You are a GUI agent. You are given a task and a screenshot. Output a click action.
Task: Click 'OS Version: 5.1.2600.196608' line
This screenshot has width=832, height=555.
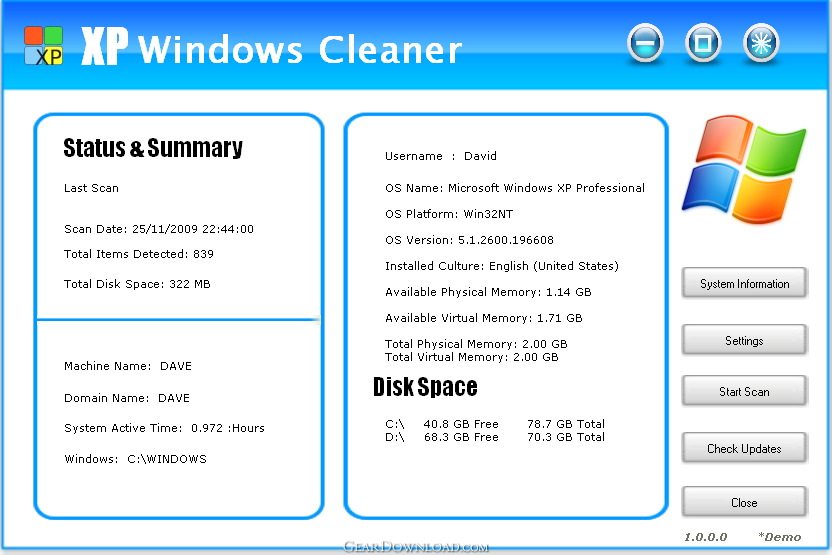point(469,240)
